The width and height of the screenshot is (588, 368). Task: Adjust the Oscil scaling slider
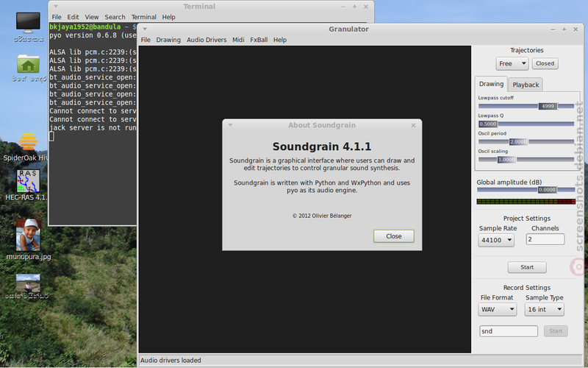526,160
